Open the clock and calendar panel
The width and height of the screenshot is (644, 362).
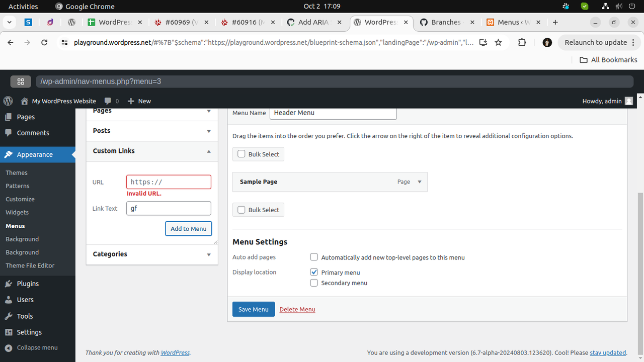322,7
